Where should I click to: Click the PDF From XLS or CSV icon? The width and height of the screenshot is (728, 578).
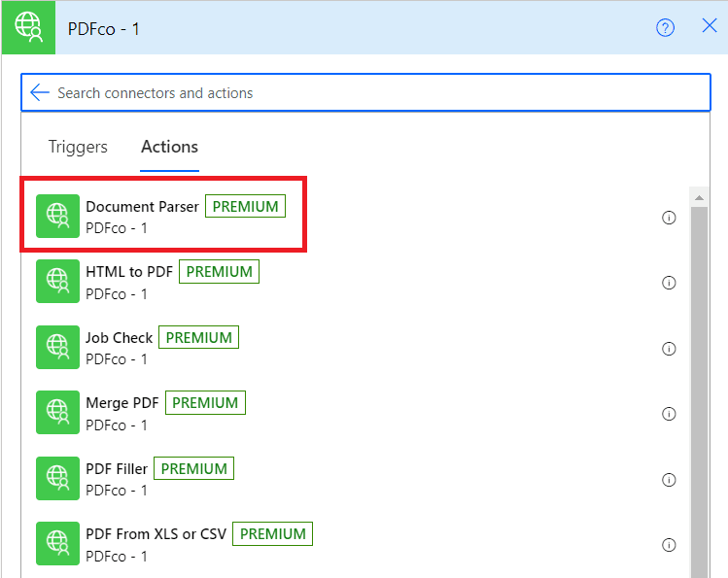tap(57, 544)
